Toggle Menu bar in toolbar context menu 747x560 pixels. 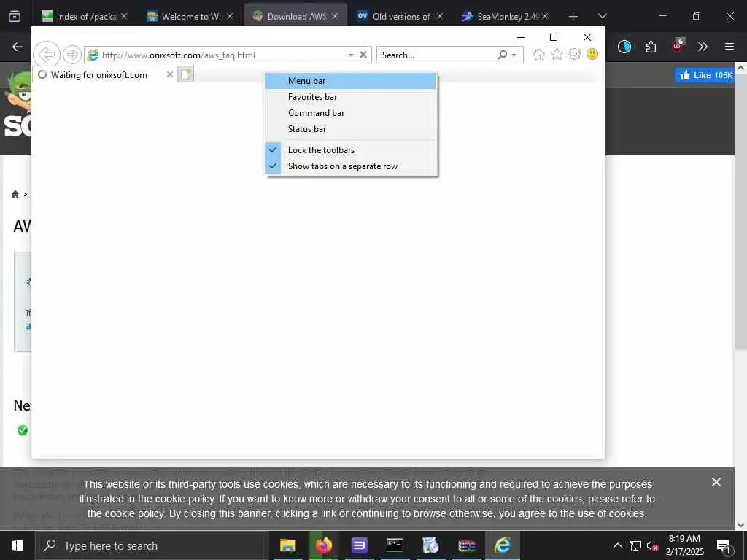[x=350, y=81]
